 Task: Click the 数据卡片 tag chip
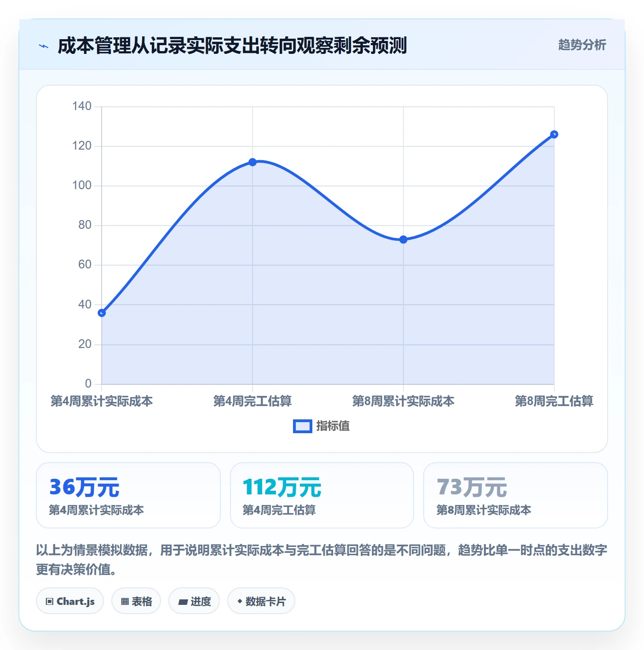click(261, 601)
